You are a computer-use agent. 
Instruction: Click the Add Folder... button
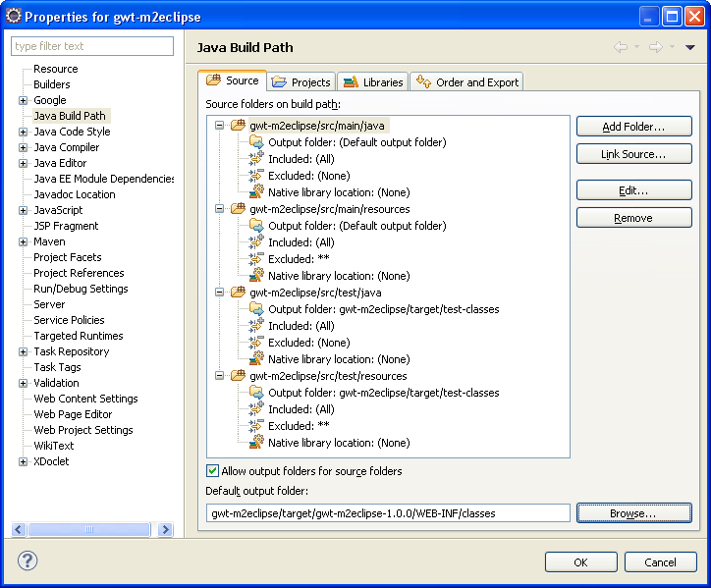coord(634,127)
